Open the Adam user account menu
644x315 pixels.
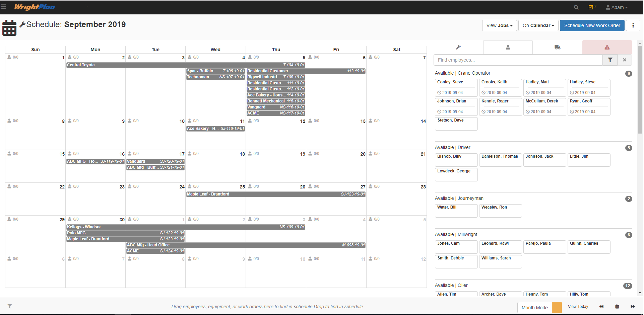click(617, 7)
